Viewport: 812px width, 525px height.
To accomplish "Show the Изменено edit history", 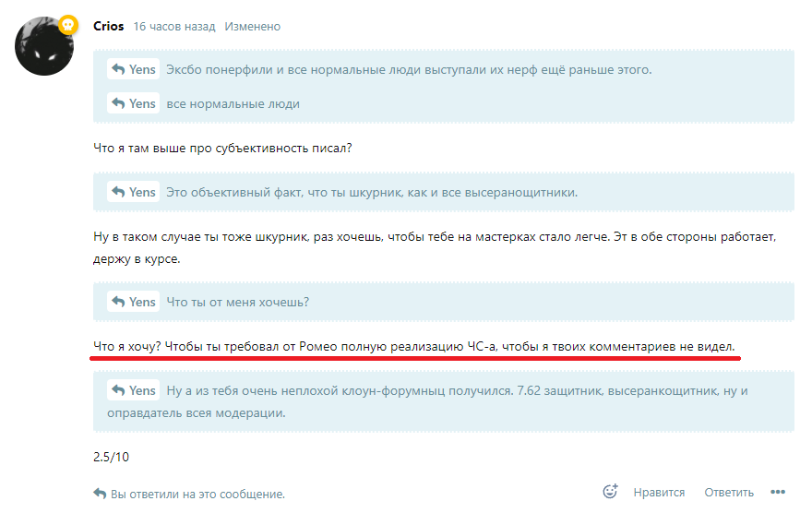I will click(x=252, y=27).
